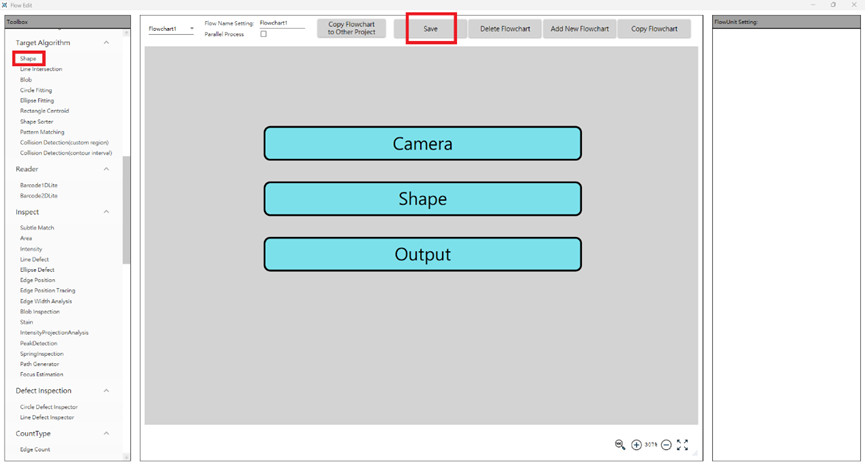Choose Barcode2DLite under Reader

pos(38,196)
